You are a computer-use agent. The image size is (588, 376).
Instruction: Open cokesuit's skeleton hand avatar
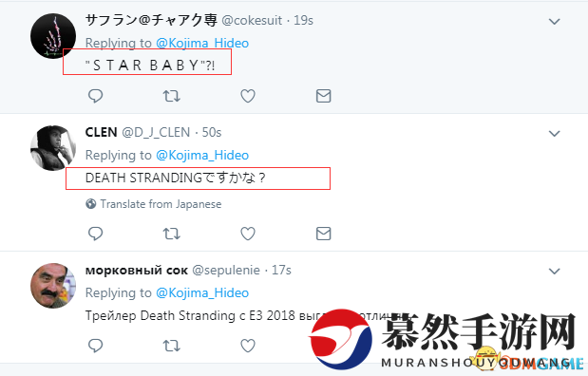pyautogui.click(x=53, y=36)
